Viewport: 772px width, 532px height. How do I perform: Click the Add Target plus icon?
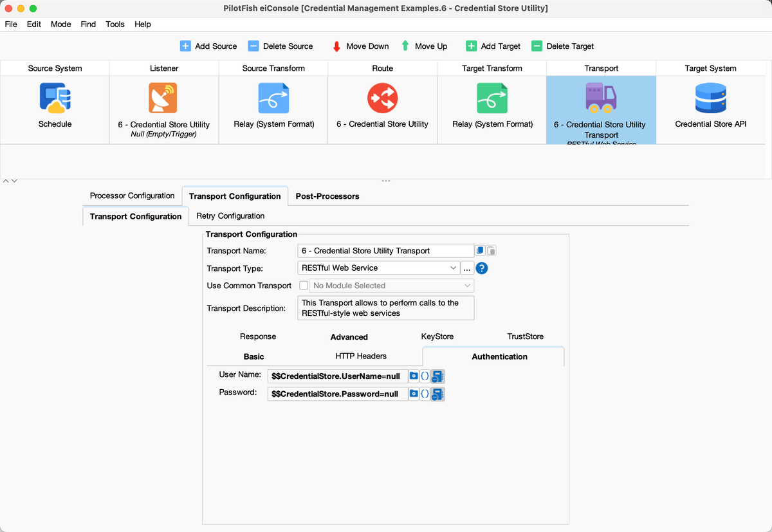coord(471,46)
